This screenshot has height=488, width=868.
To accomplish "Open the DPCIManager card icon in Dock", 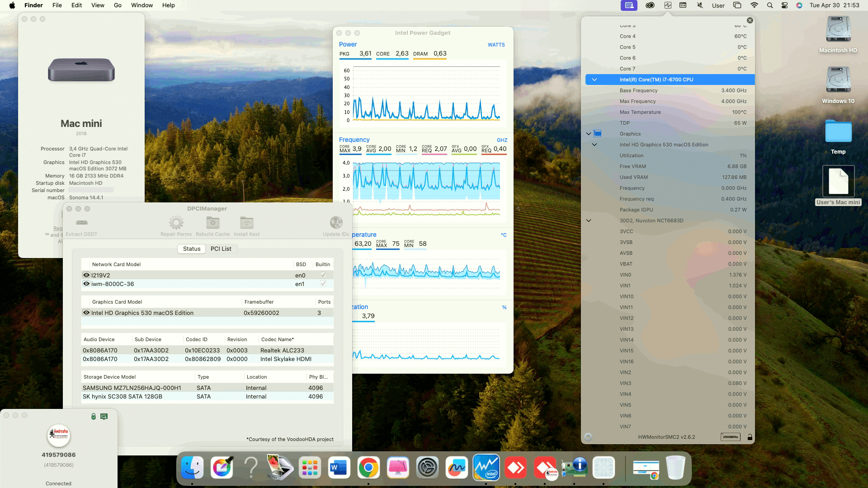I will click(x=574, y=468).
